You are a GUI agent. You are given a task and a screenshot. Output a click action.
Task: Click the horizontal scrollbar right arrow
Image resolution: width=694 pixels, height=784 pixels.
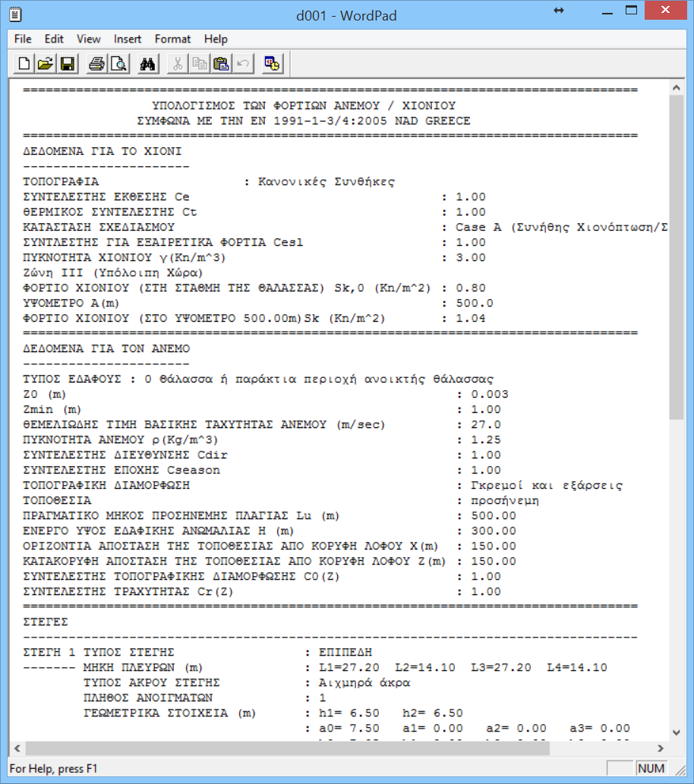[661, 748]
